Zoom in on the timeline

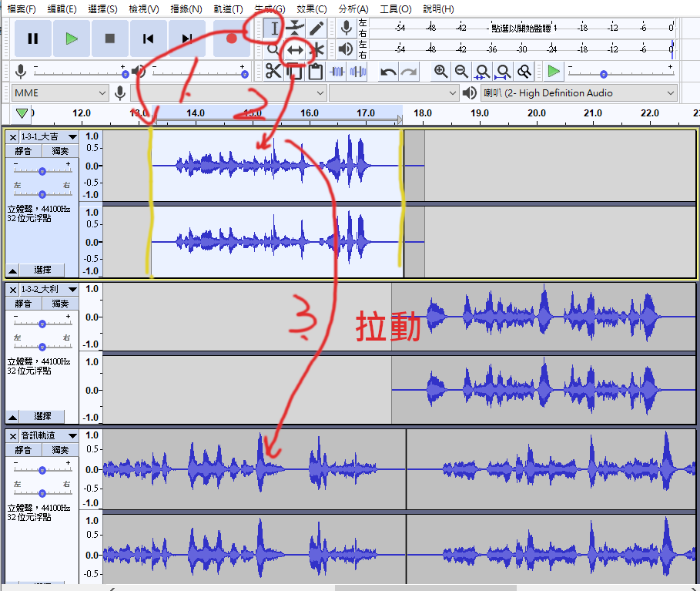pyautogui.click(x=440, y=71)
